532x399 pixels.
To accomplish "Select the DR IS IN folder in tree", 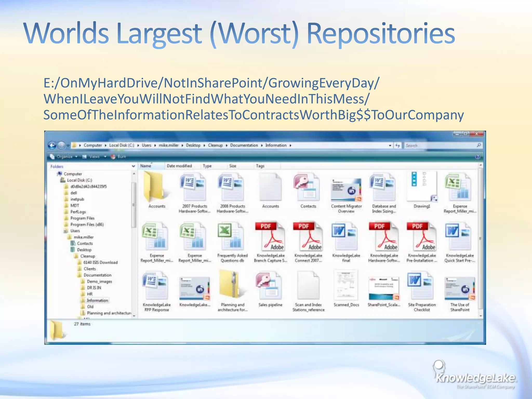I will [x=94, y=288].
